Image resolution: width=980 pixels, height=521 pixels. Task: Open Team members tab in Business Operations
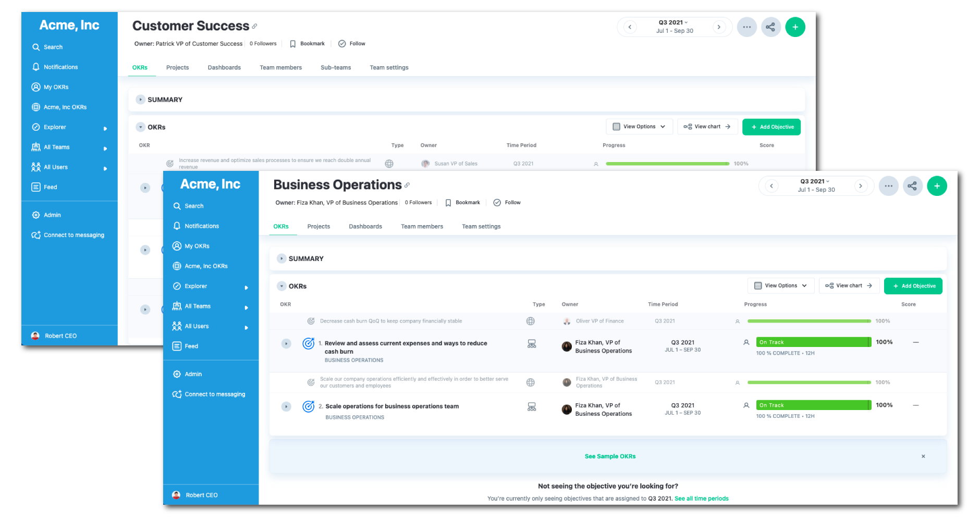422,227
